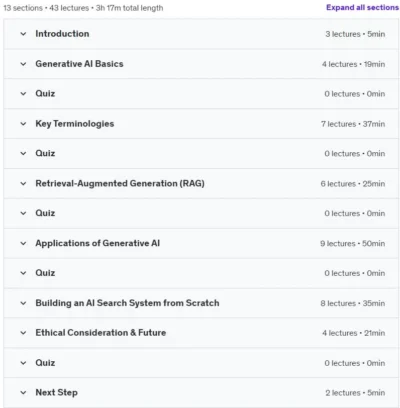Open the Generative AI Basics title

click(x=79, y=64)
